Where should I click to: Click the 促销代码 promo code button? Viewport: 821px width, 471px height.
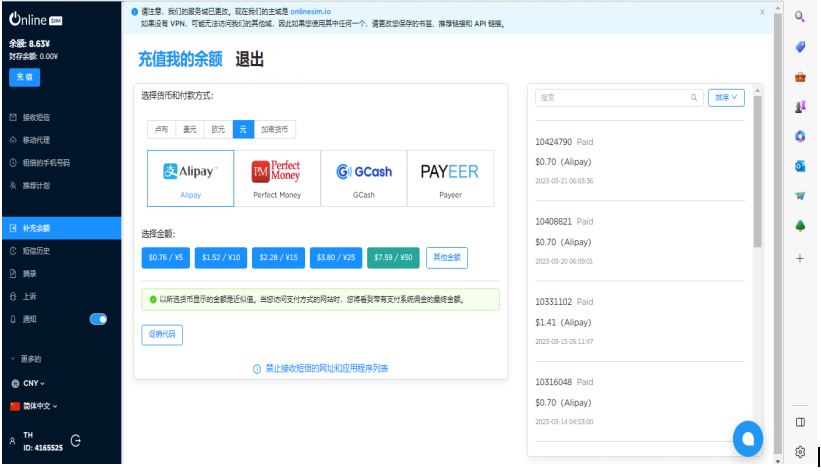162,334
